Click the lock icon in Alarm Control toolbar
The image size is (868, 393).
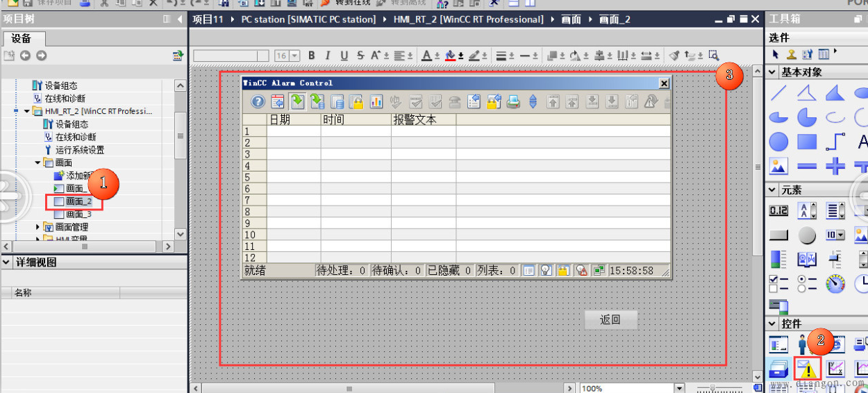356,102
